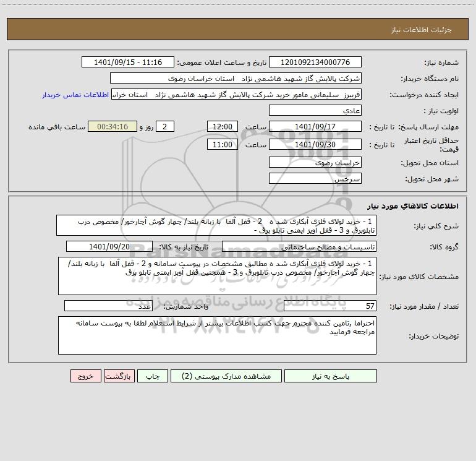Click تاریخ نیاز به کالا field 1401/09/20
This screenshot has width=476, height=461.
pyautogui.click(x=109, y=246)
